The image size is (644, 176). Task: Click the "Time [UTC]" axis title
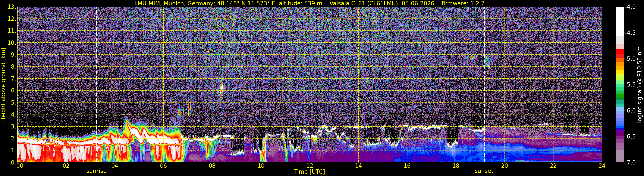point(310,172)
